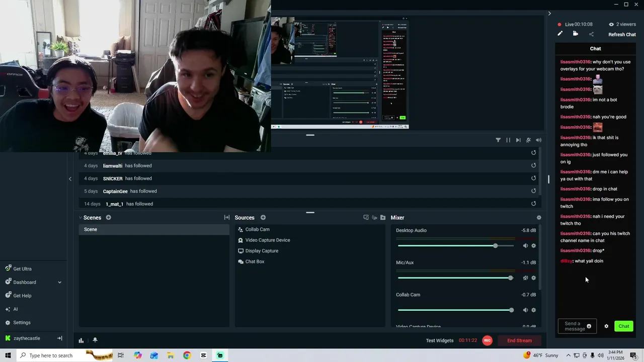Share the stream with share icon
The height and width of the screenshot is (362, 644).
591,34
